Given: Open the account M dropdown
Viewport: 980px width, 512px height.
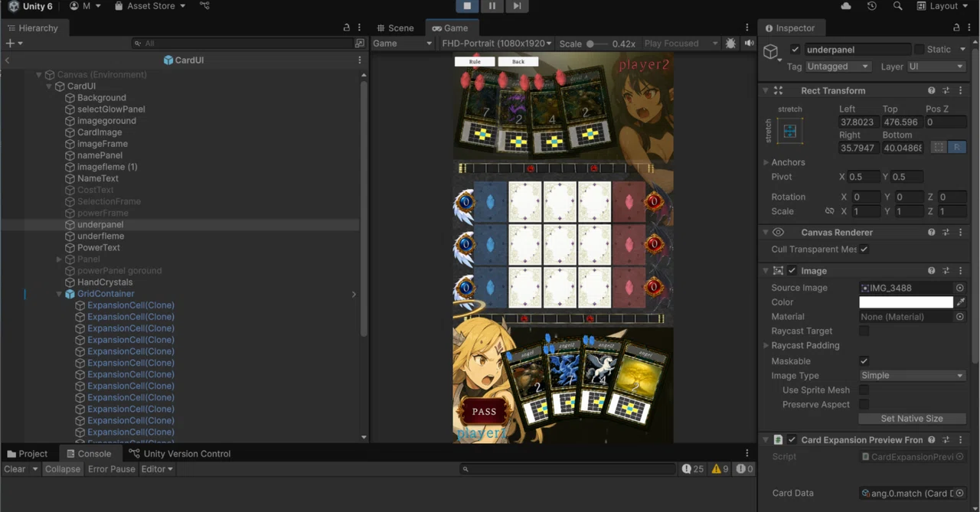Looking at the screenshot, I should (85, 6).
